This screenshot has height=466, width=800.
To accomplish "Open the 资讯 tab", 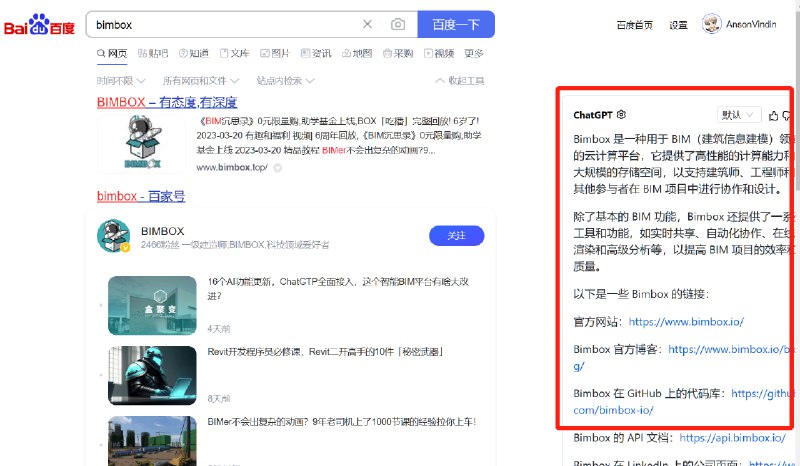I will pos(316,53).
